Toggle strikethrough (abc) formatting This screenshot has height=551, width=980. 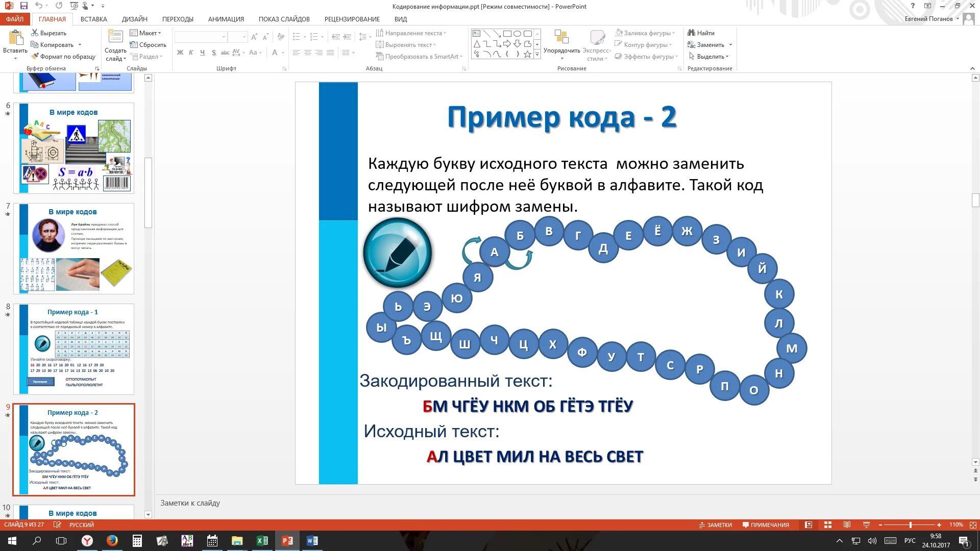225,53
